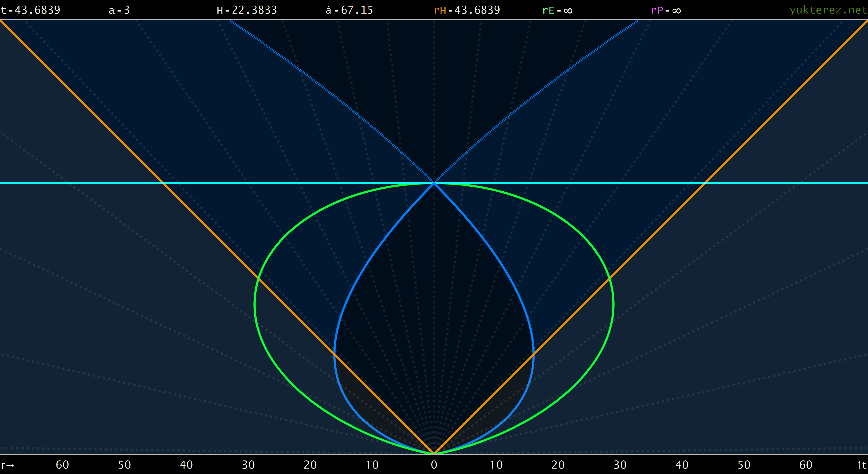The image size is (868, 474).
Task: Click the right 20 tick label
Action: point(558,465)
